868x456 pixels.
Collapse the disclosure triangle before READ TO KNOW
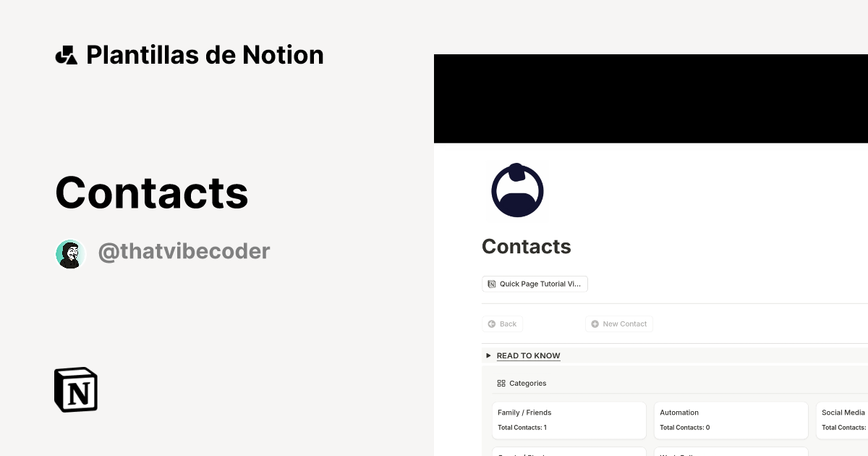(x=488, y=355)
